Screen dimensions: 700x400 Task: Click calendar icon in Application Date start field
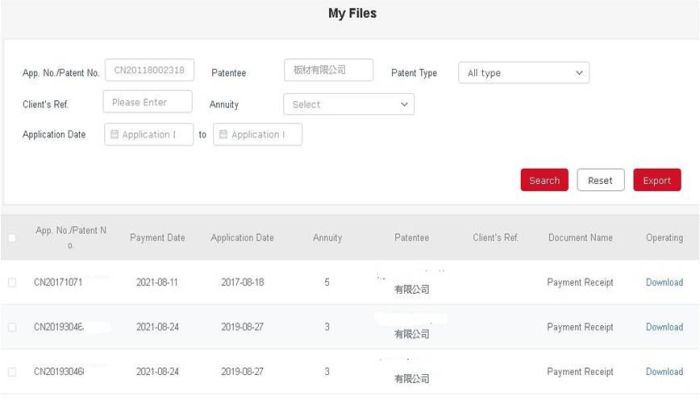pos(114,135)
